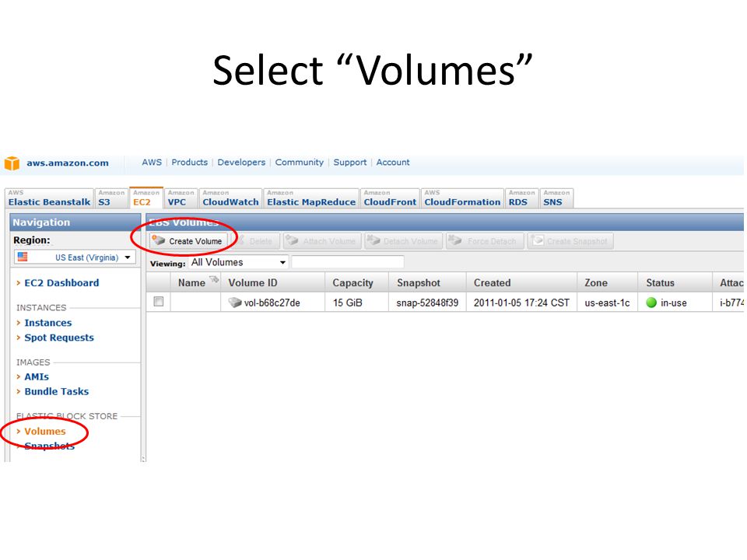Open the CloudWatch tab

pos(230,198)
